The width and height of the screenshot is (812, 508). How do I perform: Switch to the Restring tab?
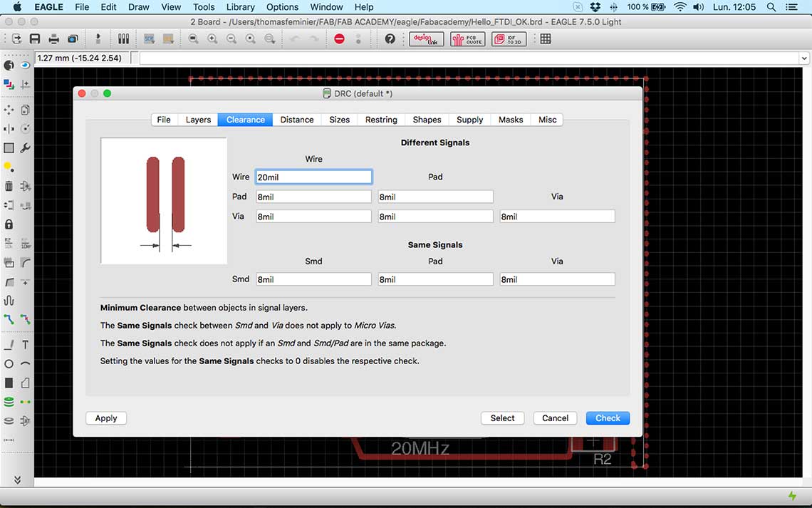(x=381, y=120)
